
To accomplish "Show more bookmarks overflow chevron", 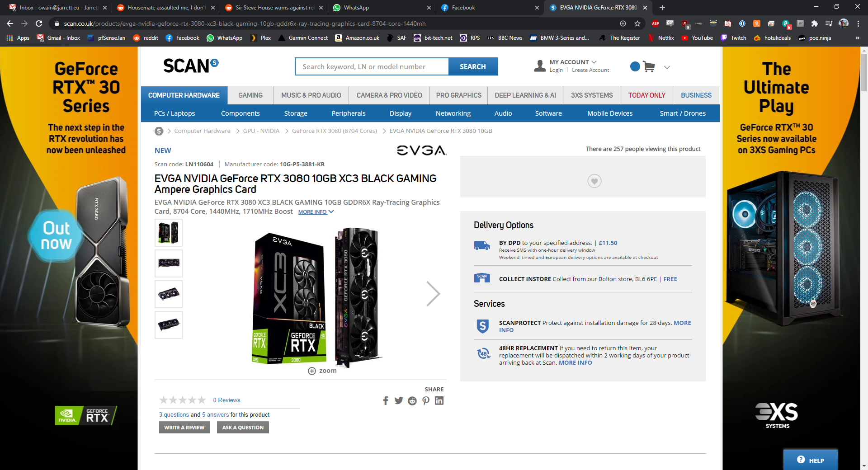I will pyautogui.click(x=858, y=38).
